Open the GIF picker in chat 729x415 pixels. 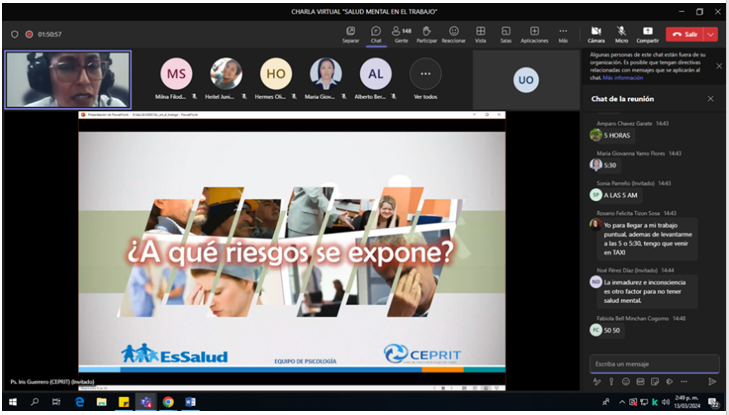tap(640, 382)
